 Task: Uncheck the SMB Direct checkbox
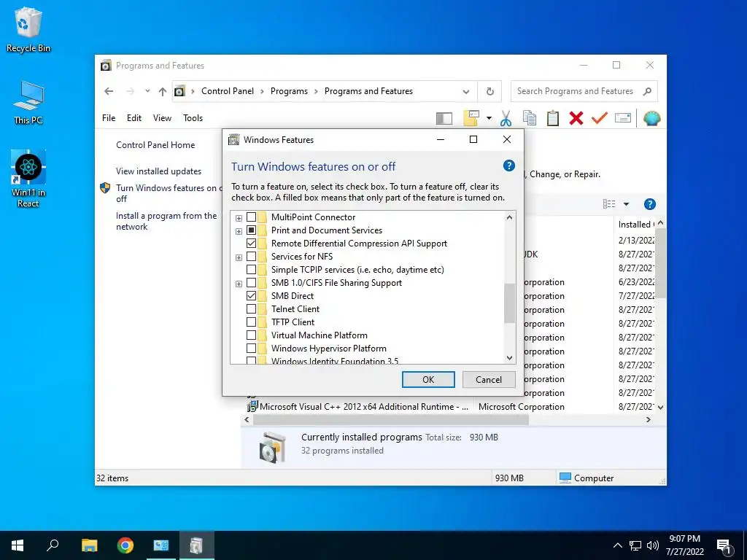[x=251, y=296]
